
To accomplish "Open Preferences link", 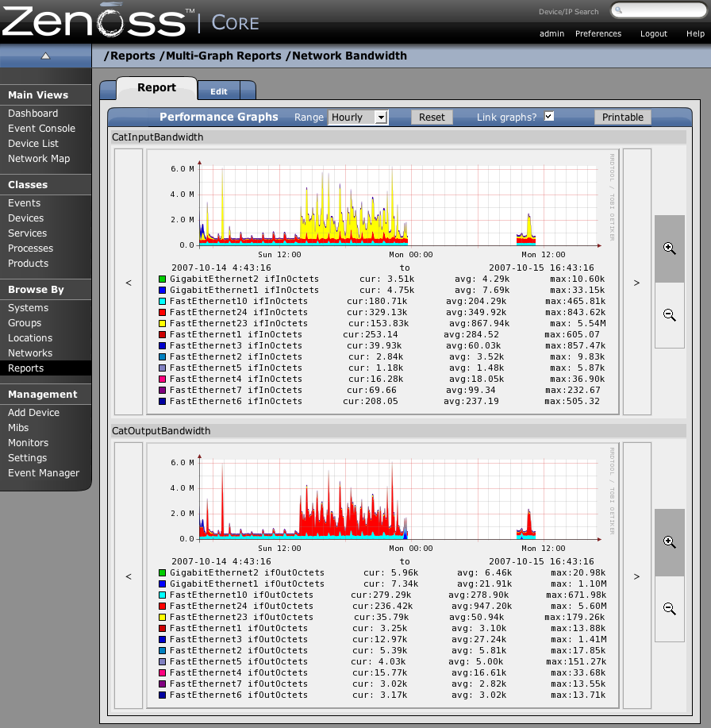I will point(598,33).
